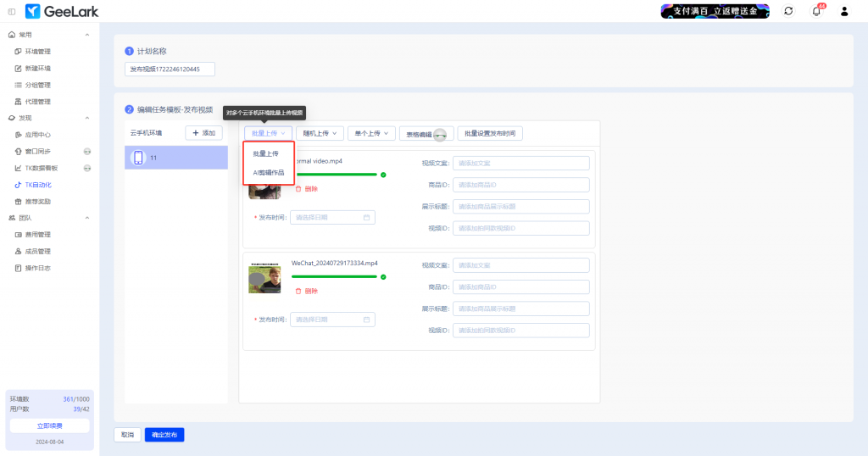Choose AI剪辑作品 from the dropdown menu
868x456 pixels.
tap(269, 173)
